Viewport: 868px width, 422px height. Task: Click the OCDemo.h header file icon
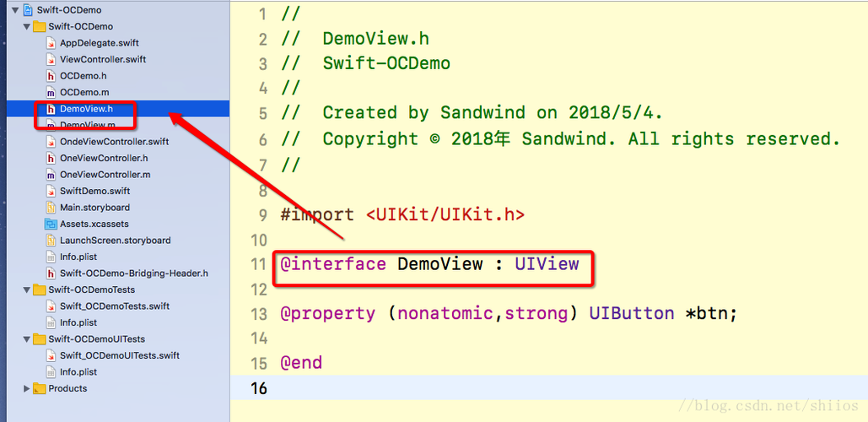(51, 76)
